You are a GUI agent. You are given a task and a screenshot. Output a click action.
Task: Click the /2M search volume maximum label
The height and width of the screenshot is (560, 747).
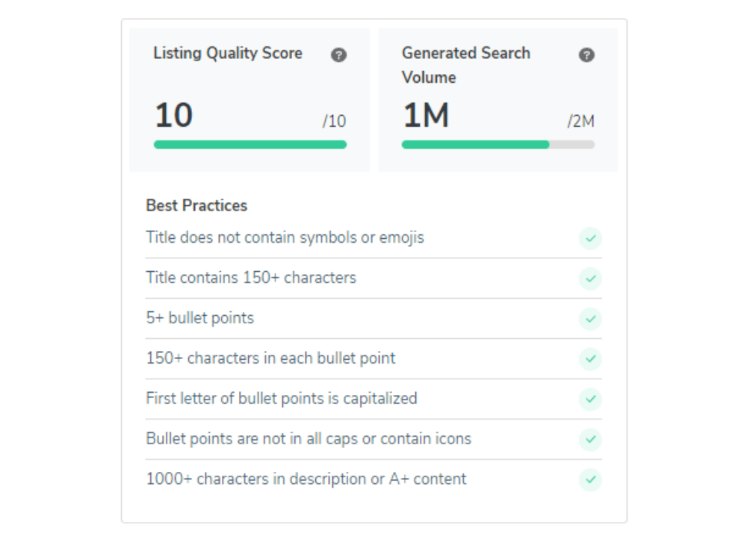tap(580, 122)
